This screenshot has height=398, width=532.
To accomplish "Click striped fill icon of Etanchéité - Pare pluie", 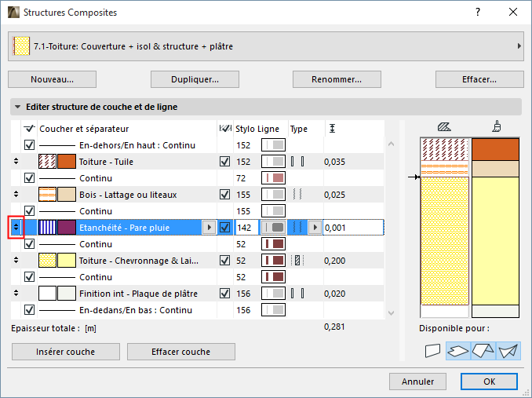I will (47, 228).
